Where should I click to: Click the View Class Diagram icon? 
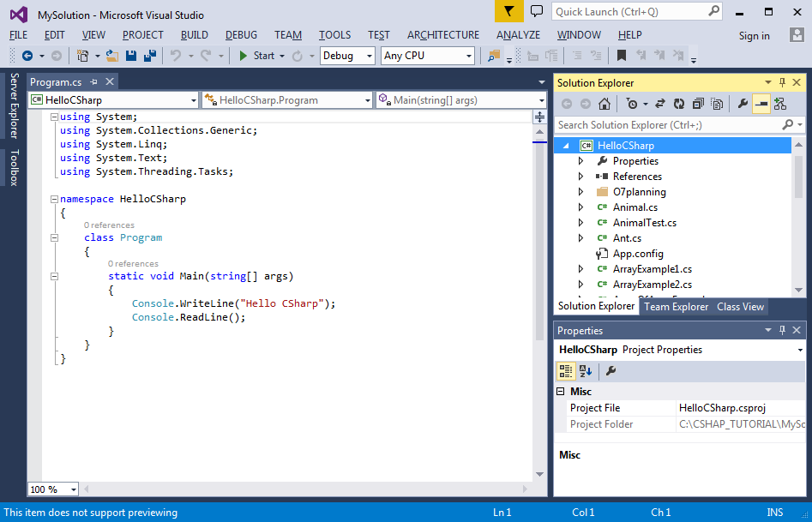(780, 104)
